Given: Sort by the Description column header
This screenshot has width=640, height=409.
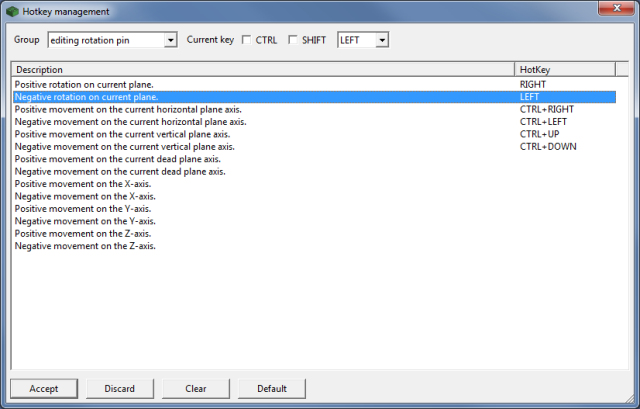Looking at the screenshot, I should [260, 70].
